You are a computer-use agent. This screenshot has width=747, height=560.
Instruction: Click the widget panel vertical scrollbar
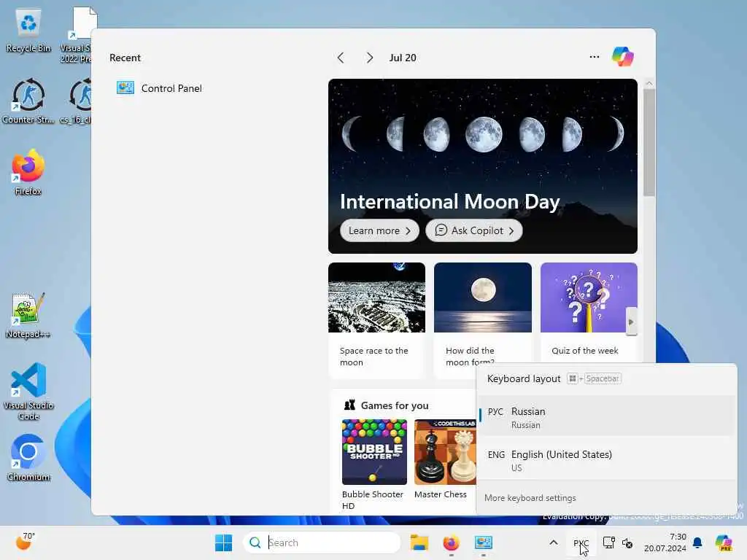pos(649,143)
